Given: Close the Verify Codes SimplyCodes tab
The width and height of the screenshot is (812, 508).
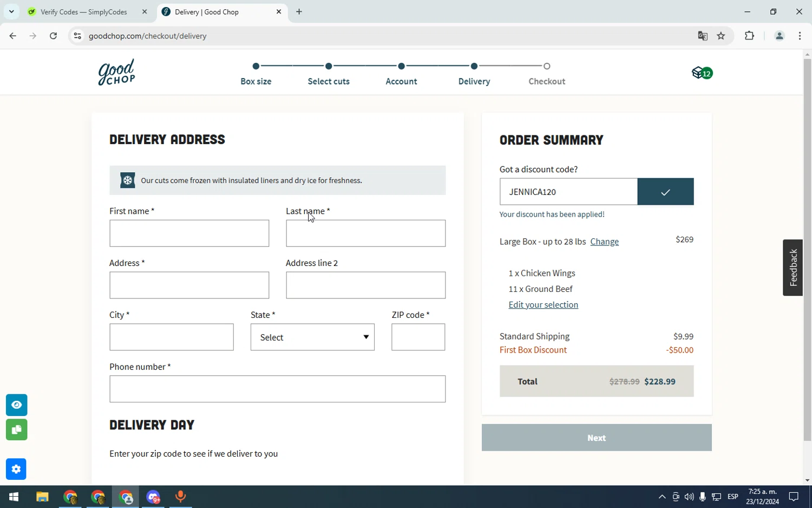Looking at the screenshot, I should tap(145, 12).
